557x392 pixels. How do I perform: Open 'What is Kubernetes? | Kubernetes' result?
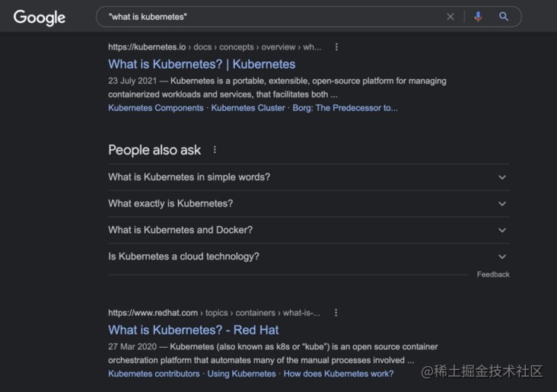click(x=202, y=65)
